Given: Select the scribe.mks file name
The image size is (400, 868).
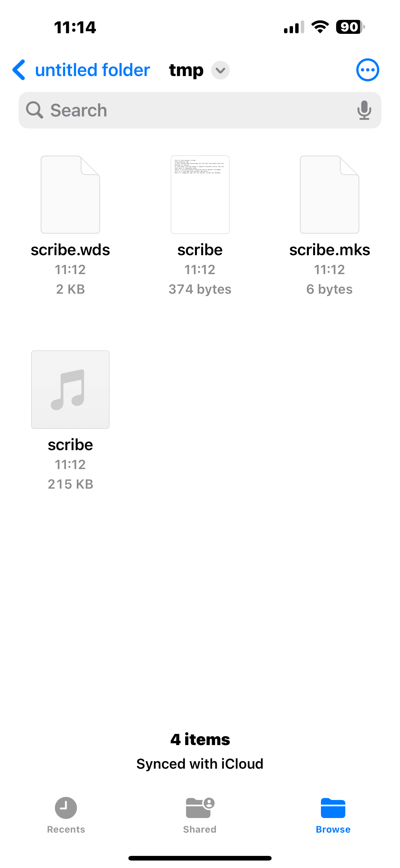Looking at the screenshot, I should (x=330, y=250).
